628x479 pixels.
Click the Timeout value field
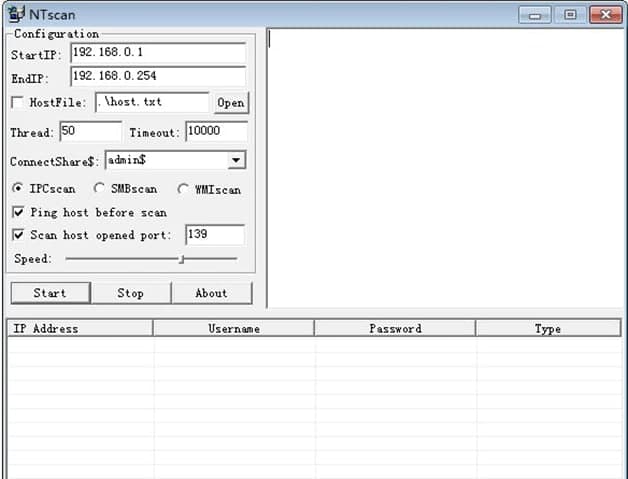coord(216,131)
